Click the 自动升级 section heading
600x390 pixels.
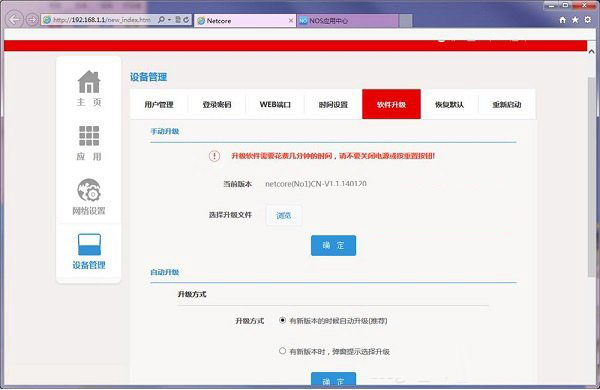click(165, 272)
